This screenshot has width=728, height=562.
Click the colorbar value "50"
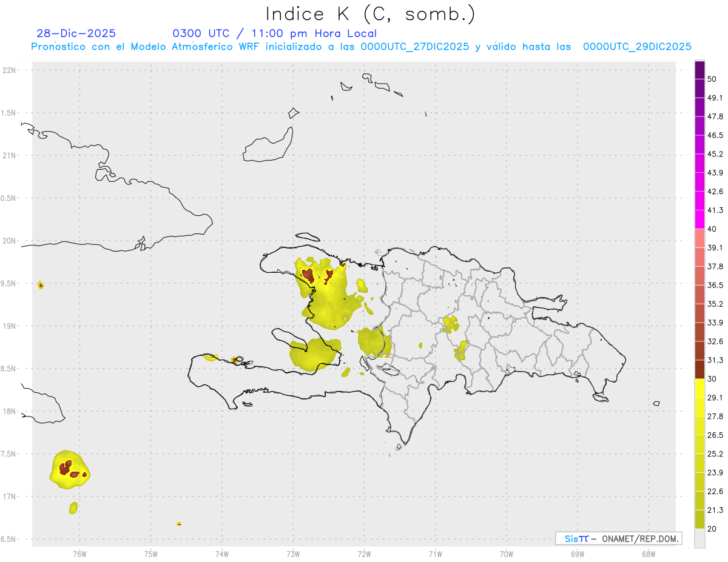[x=712, y=79]
